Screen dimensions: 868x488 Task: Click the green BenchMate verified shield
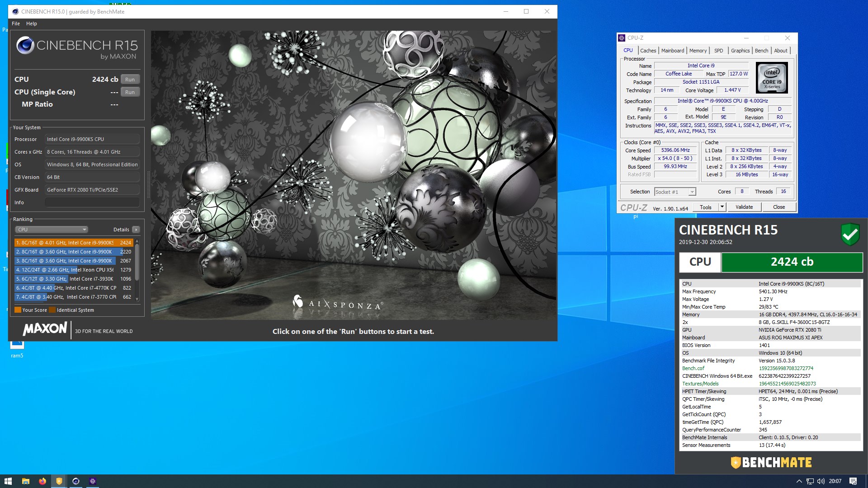point(850,234)
